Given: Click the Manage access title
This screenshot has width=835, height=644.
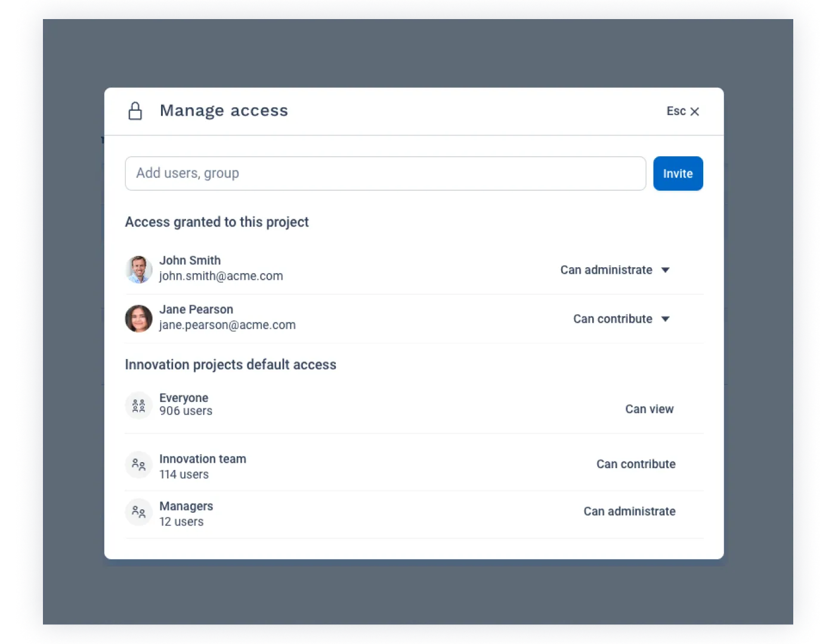Looking at the screenshot, I should click(224, 111).
